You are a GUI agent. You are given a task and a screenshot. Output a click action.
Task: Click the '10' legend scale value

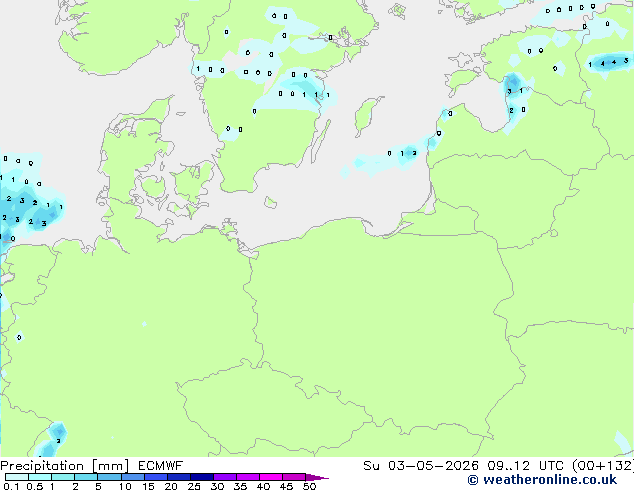(x=125, y=486)
